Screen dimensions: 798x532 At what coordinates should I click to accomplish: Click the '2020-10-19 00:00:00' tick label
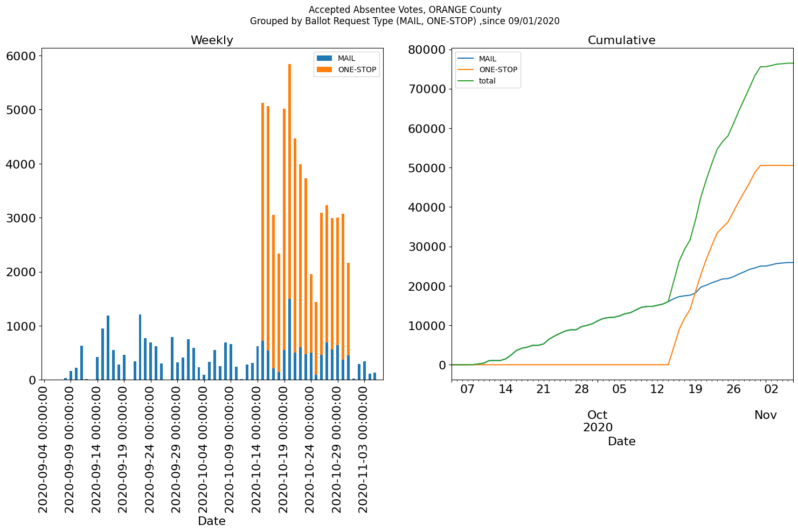(x=284, y=450)
